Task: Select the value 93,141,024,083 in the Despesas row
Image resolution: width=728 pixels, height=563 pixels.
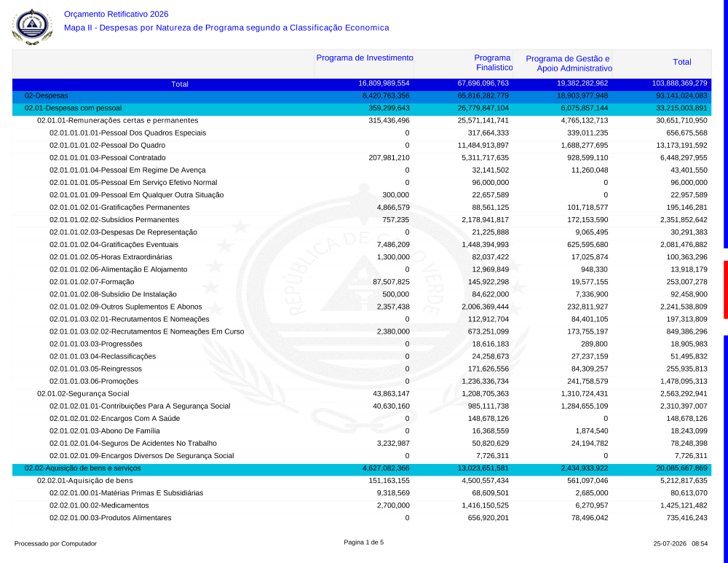Action: (x=681, y=95)
